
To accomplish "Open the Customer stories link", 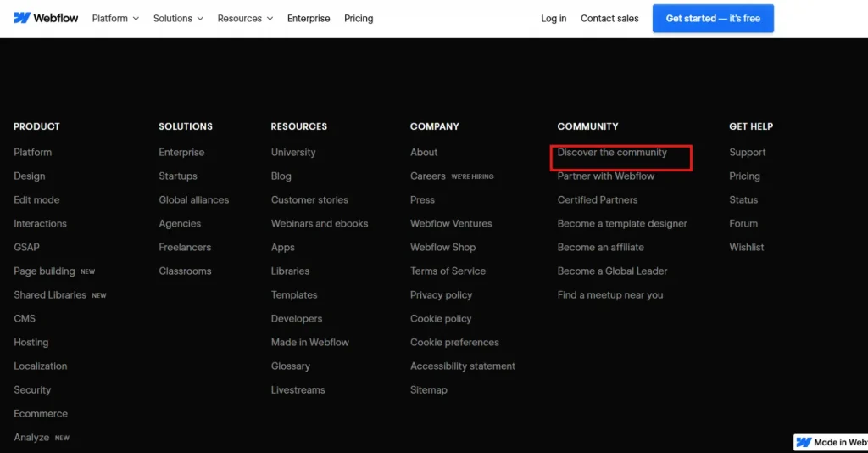I will tap(309, 200).
